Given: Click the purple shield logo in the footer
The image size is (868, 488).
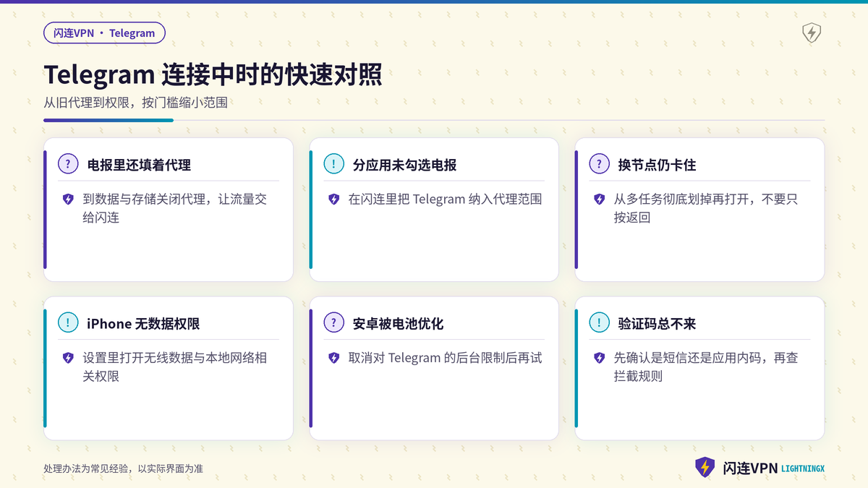Looking at the screenshot, I should [705, 468].
